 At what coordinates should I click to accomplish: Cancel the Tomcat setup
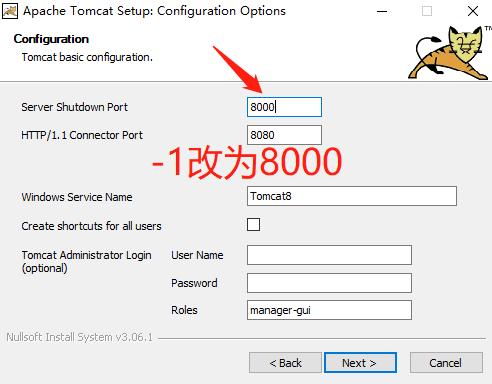click(x=446, y=363)
